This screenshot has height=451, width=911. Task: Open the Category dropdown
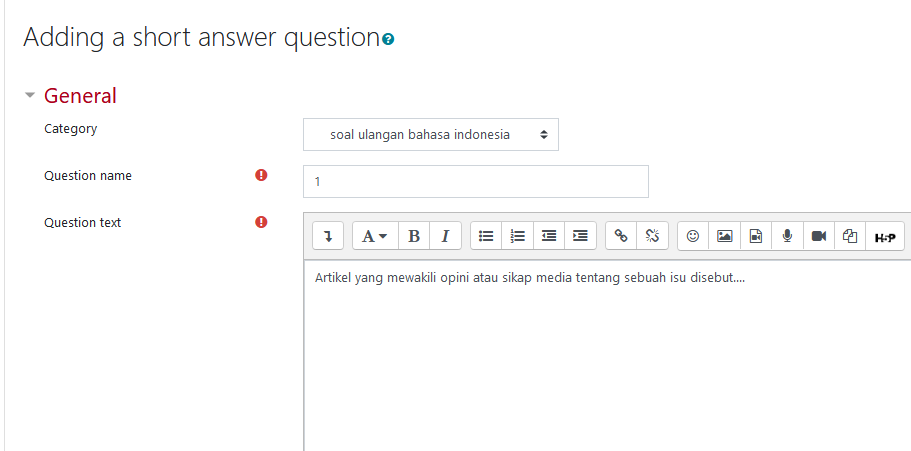tap(431, 135)
